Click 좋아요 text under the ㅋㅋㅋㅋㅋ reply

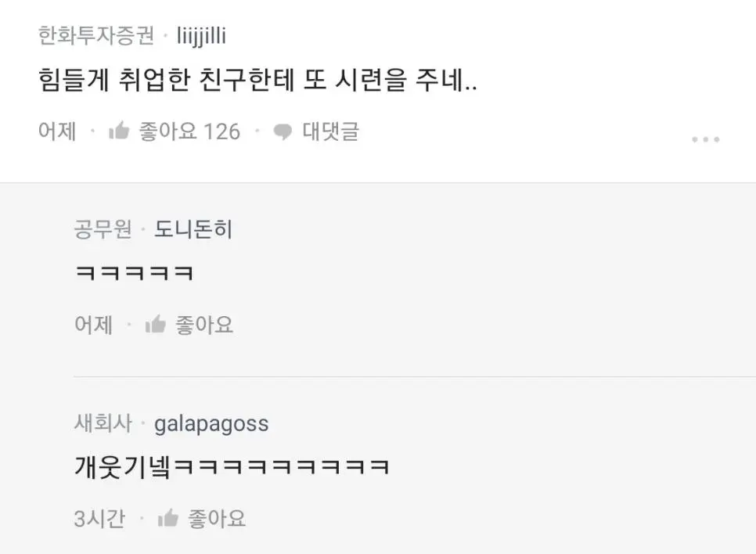tap(204, 325)
